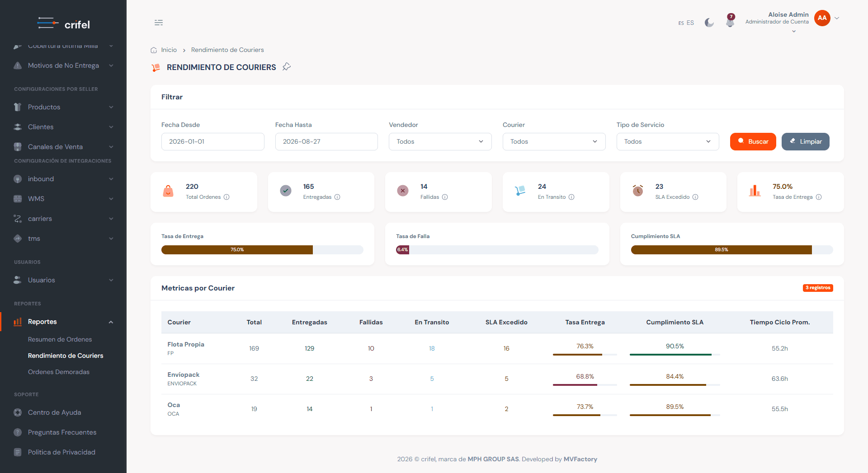The image size is (868, 473).
Task: Click the Fallidas X icon
Action: [403, 191]
